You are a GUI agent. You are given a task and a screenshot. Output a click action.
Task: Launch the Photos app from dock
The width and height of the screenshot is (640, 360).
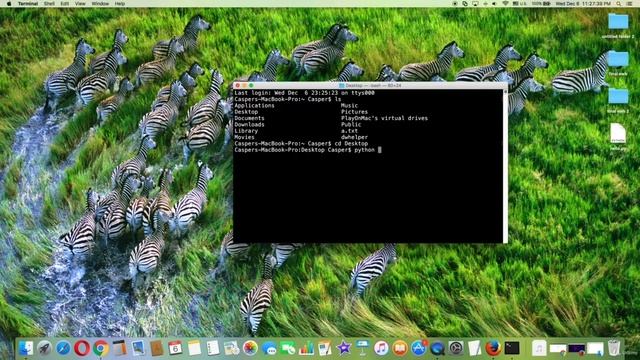(x=250, y=348)
